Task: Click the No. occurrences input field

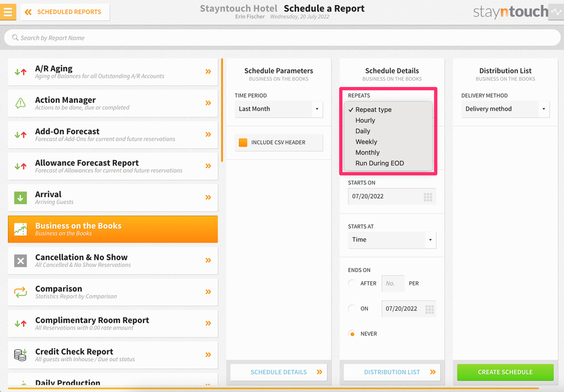Action: click(x=393, y=284)
